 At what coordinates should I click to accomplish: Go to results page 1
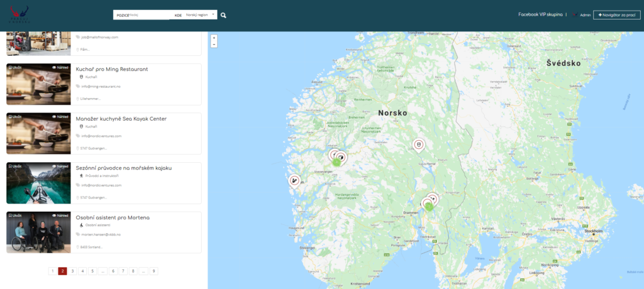coord(53,271)
